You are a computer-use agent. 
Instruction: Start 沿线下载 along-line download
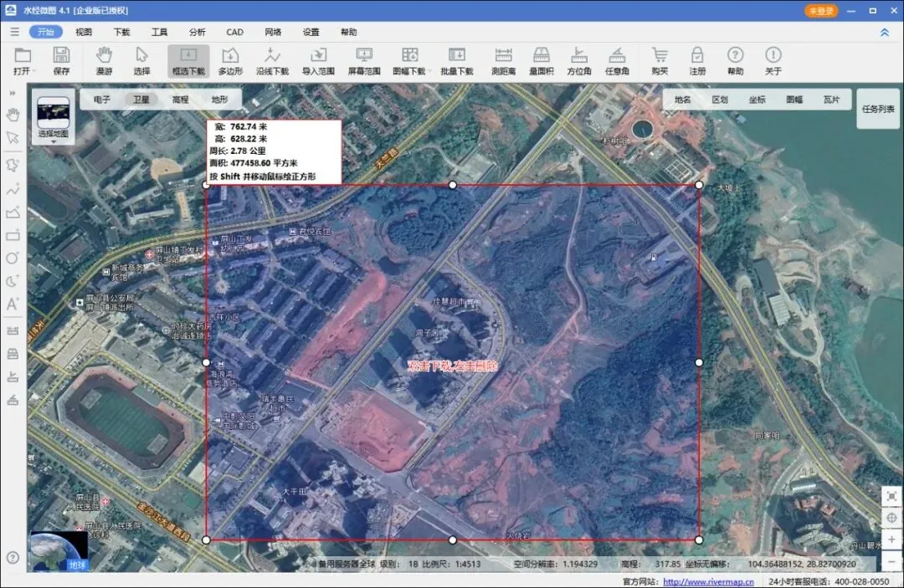point(272,61)
